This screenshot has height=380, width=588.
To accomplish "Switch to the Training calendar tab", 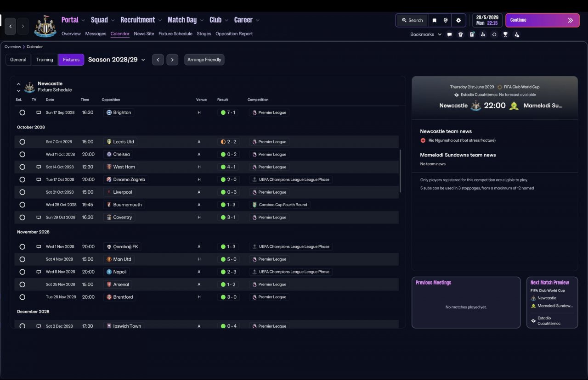I will click(45, 60).
